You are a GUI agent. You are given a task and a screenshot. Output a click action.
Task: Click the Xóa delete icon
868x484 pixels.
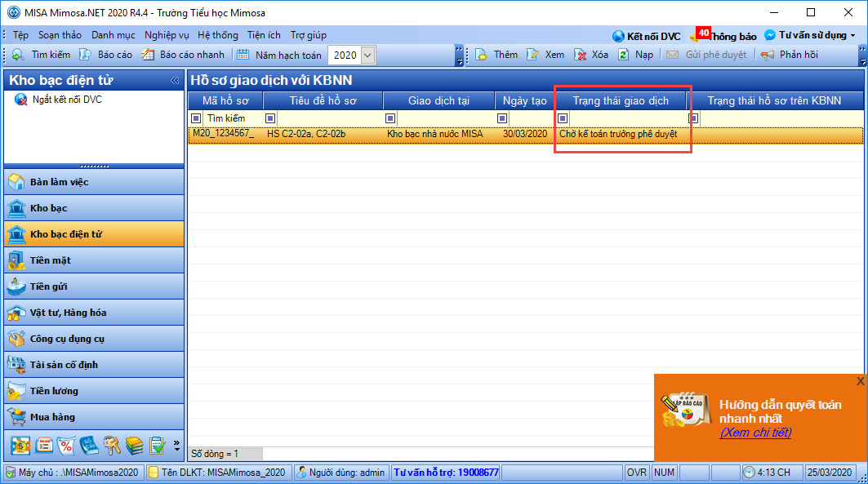click(x=580, y=55)
